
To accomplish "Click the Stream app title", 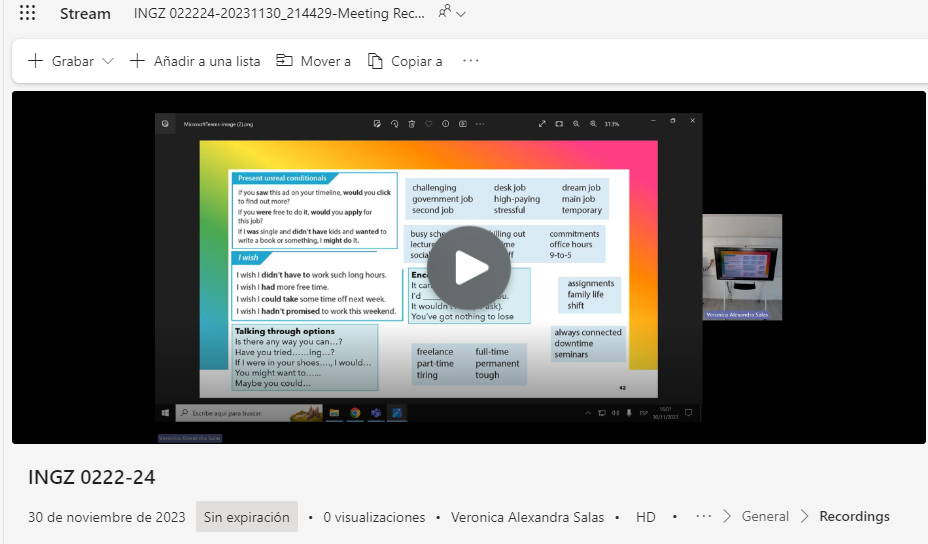I will click(x=85, y=14).
